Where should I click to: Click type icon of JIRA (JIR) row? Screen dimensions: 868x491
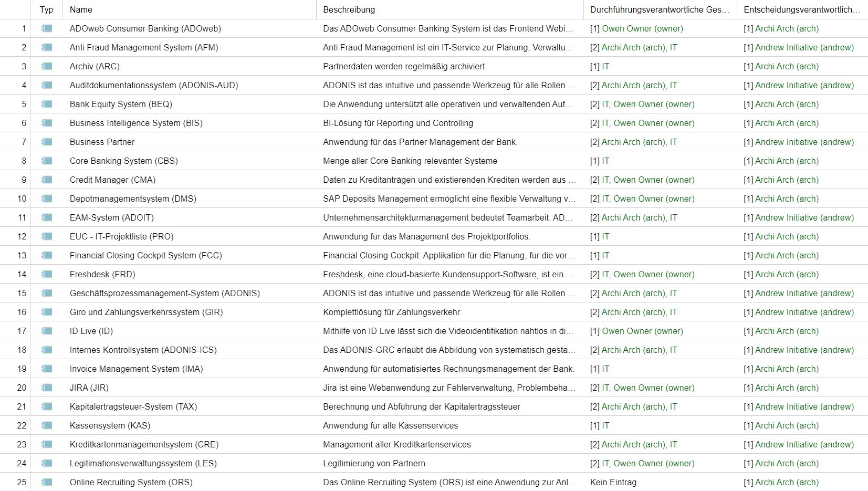click(47, 388)
